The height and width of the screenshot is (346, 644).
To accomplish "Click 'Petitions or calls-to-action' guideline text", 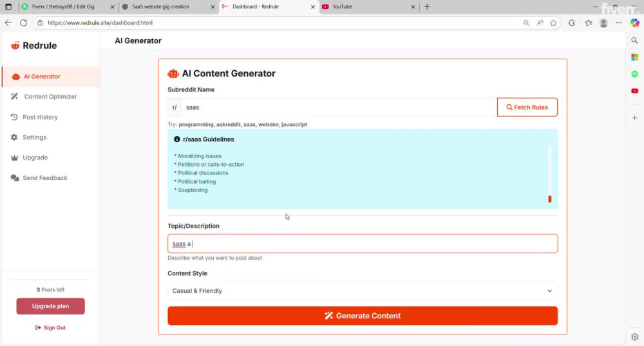I will click(x=211, y=165).
